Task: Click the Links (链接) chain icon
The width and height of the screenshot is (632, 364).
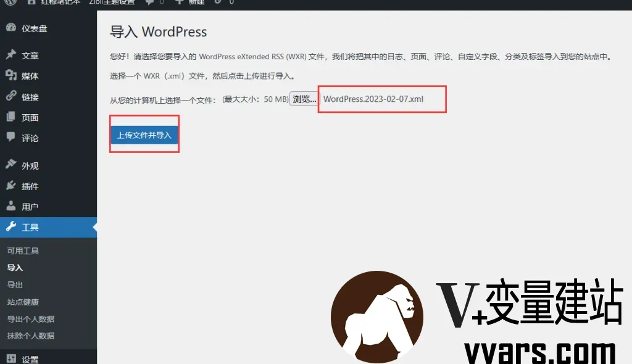Action: pos(10,96)
